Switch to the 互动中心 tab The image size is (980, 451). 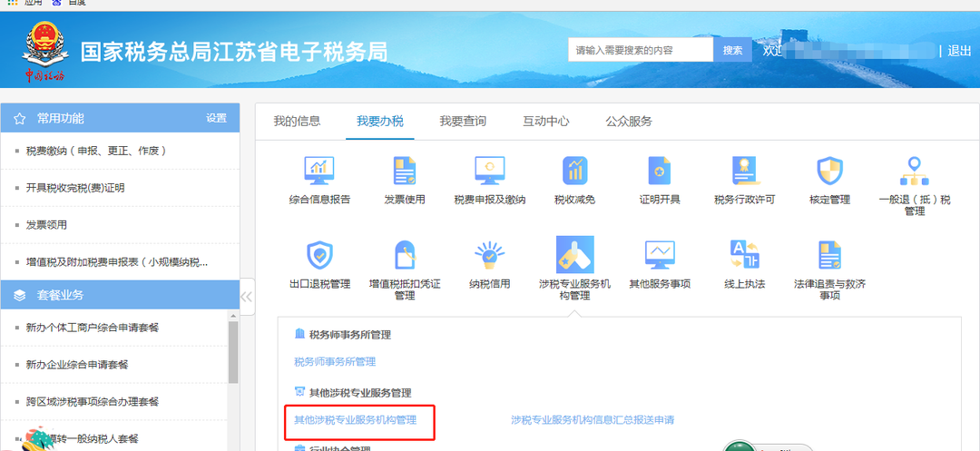click(x=545, y=122)
